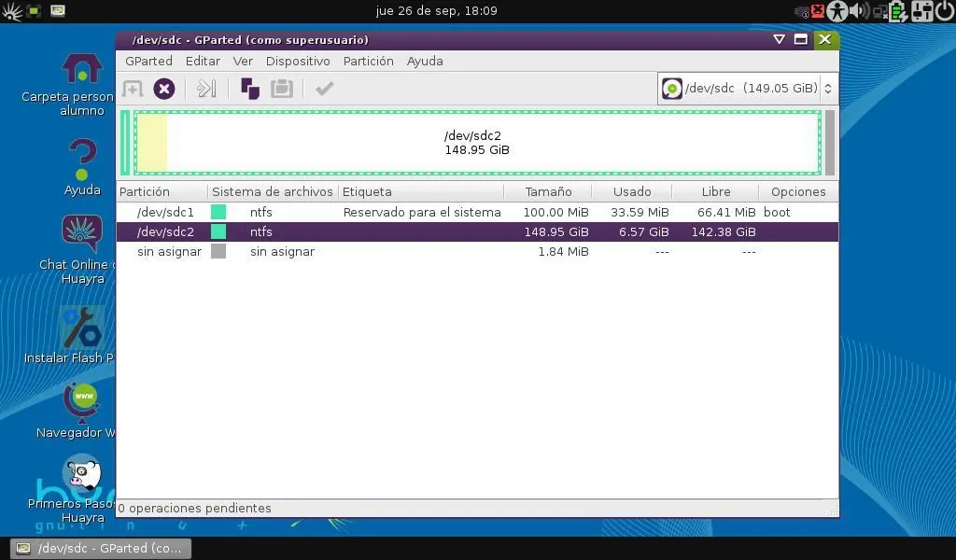Viewport: 956px width, 560px height.
Task: Click the unallocated gray strip in disk graphic
Action: 830,143
